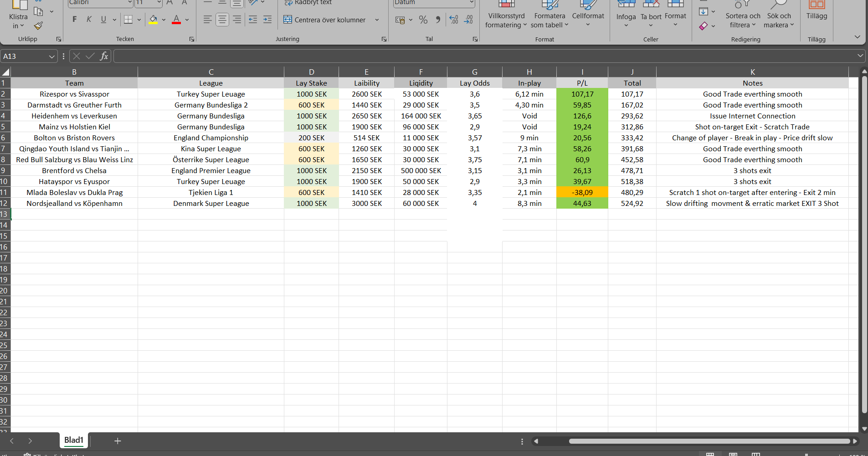The height and width of the screenshot is (456, 868).
Task: Click the 'Brentford vs Chelsa' cell
Action: [74, 170]
